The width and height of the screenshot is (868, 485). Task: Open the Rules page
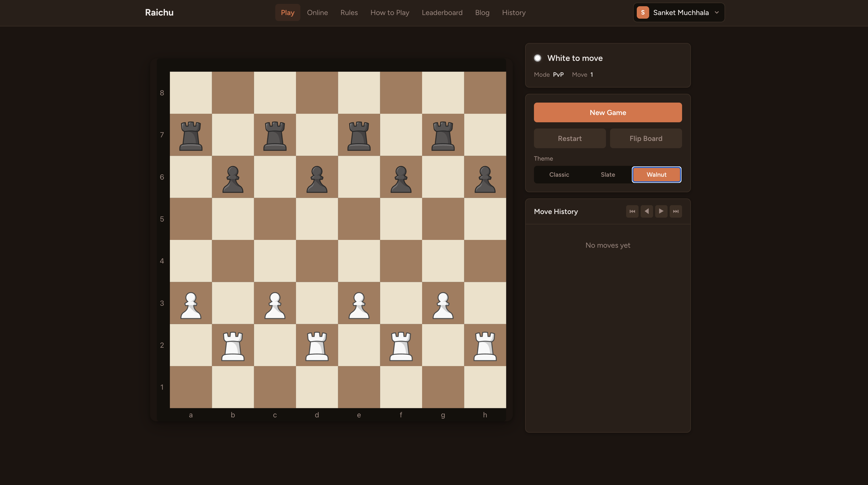(349, 12)
